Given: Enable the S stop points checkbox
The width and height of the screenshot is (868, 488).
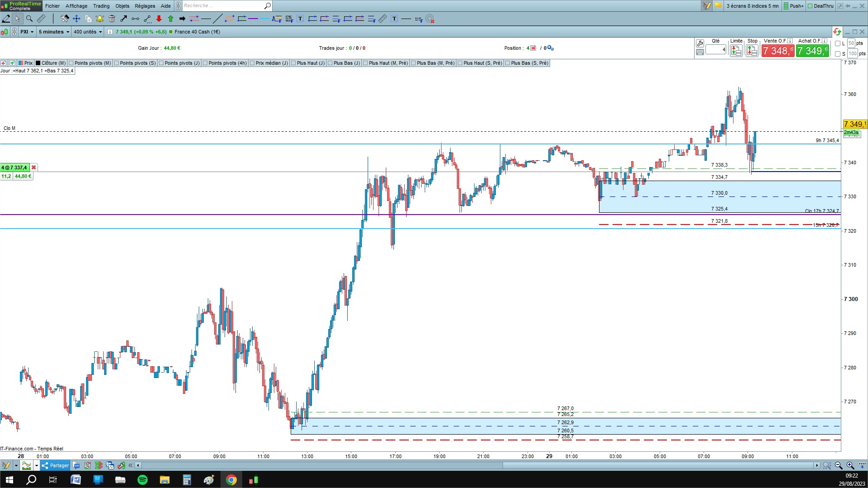Looking at the screenshot, I should point(838,53).
